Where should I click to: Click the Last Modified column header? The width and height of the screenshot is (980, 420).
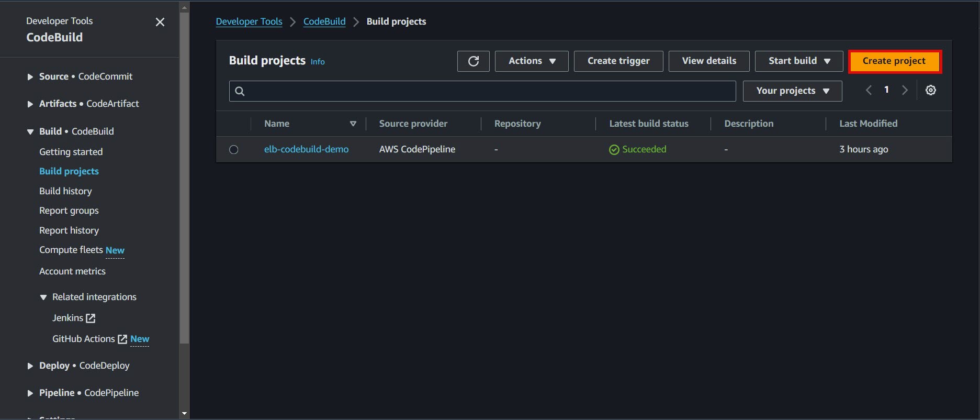[868, 124]
